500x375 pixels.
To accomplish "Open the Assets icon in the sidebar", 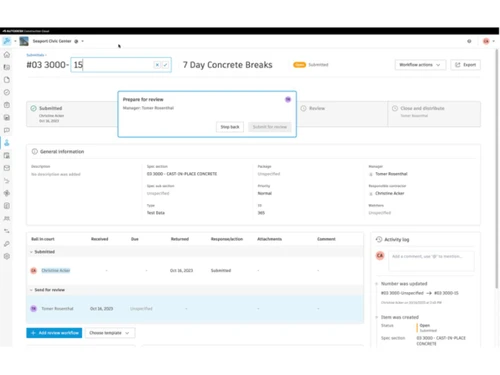I will pos(7,193).
